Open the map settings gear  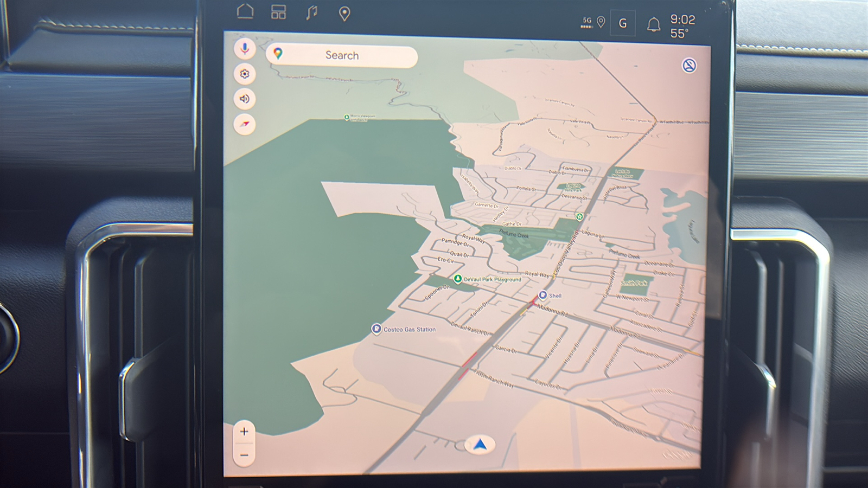245,74
